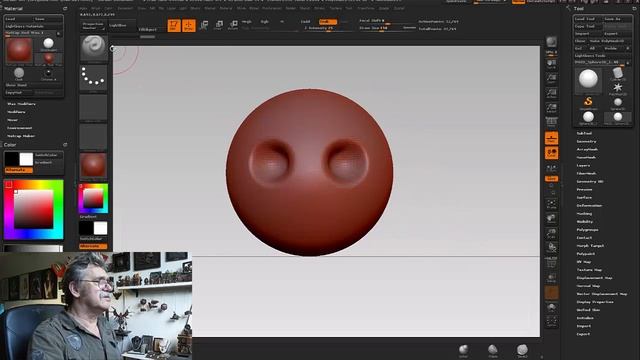Screen dimensions: 640x360
Task: Expand the Morph Target subpalette
Action: click(590, 246)
